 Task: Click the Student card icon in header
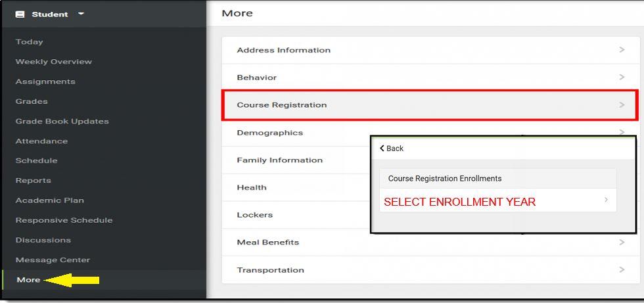(x=20, y=14)
